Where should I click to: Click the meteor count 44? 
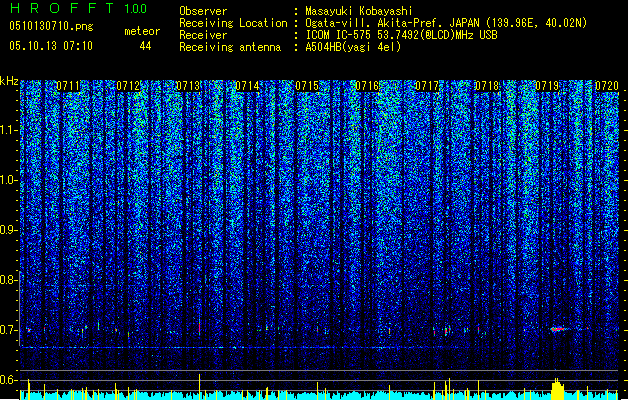click(x=145, y=46)
